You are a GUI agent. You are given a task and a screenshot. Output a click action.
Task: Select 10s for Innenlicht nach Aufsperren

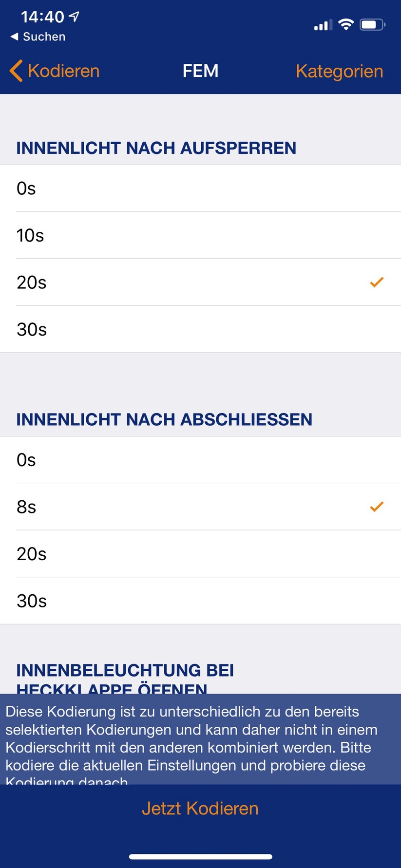(x=200, y=235)
